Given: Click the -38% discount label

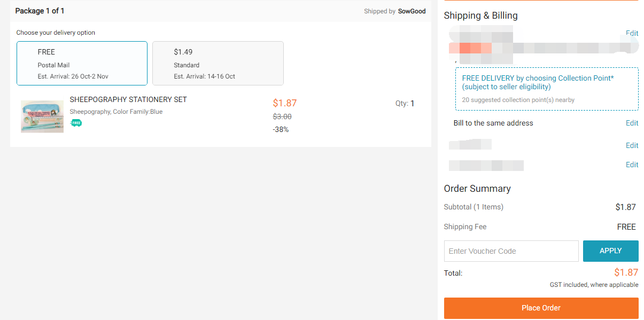Looking at the screenshot, I should (281, 129).
